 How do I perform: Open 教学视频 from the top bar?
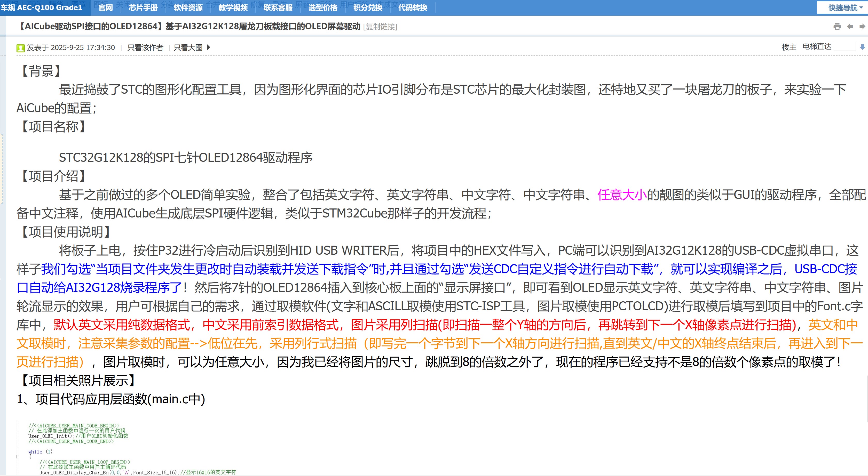point(233,8)
